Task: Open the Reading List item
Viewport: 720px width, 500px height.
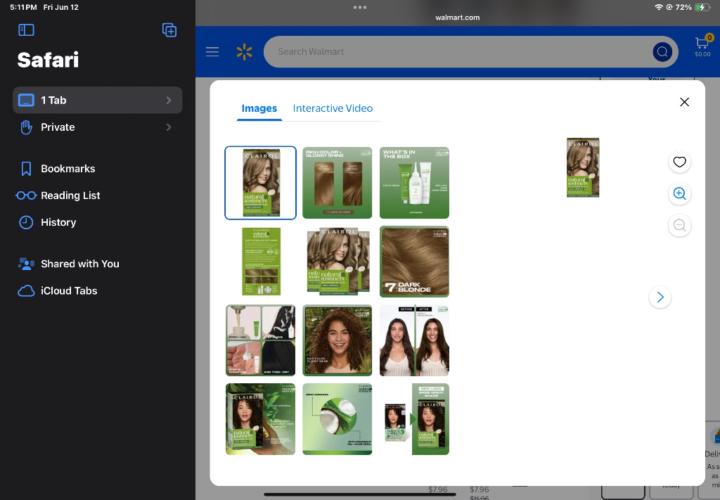Action: (x=70, y=196)
